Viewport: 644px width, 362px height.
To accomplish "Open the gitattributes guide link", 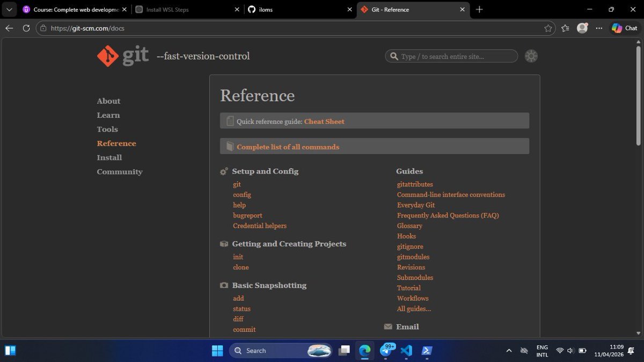I will point(415,184).
